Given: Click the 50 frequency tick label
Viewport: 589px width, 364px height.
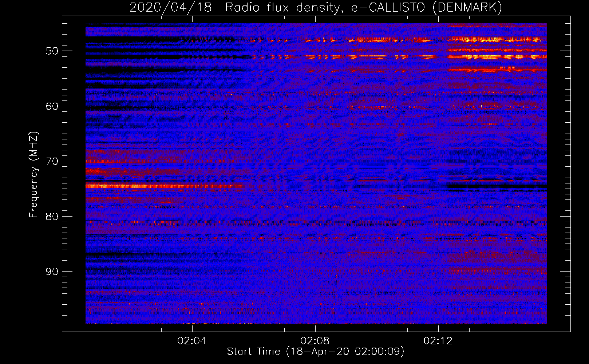Looking at the screenshot, I should (x=52, y=51).
